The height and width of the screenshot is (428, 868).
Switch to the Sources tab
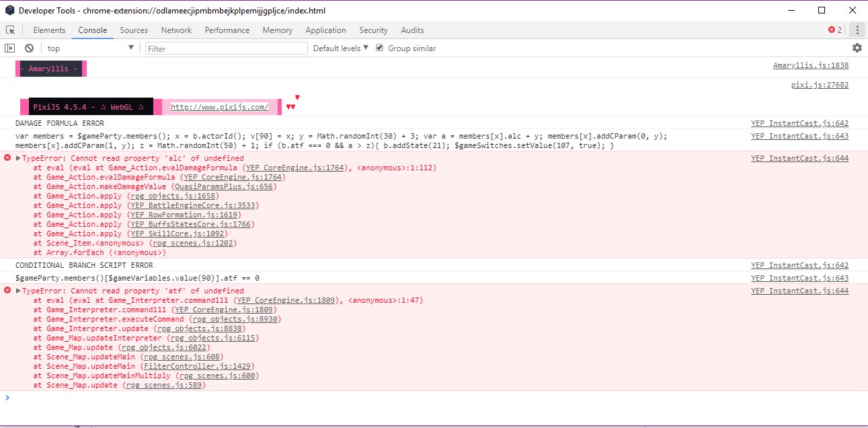click(134, 30)
